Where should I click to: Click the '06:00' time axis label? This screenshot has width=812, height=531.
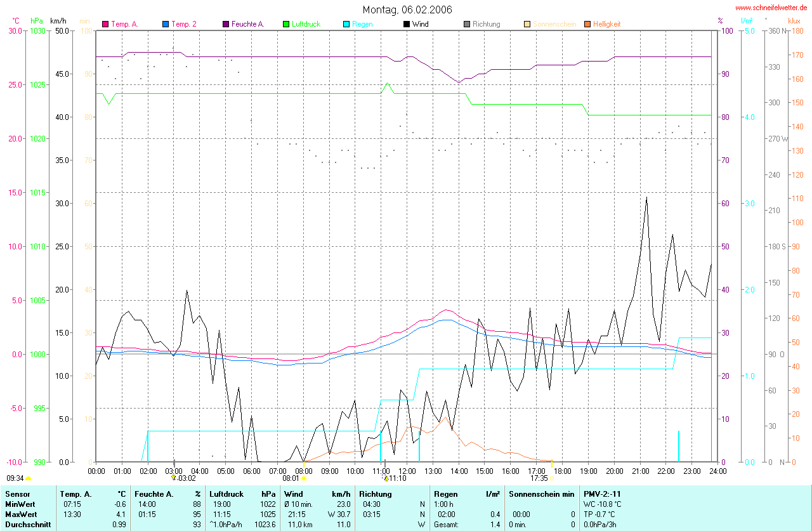251,471
